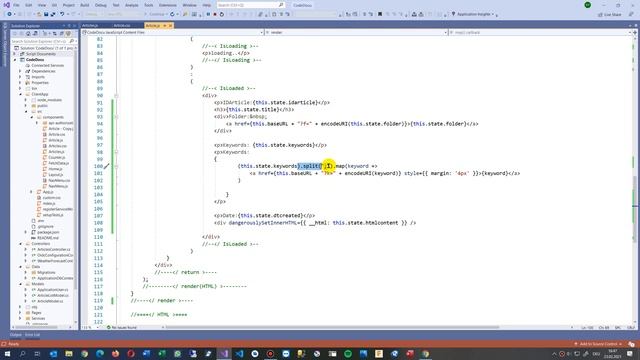
Task: Select README.md in Solution Explorer
Action: pyautogui.click(x=48, y=238)
